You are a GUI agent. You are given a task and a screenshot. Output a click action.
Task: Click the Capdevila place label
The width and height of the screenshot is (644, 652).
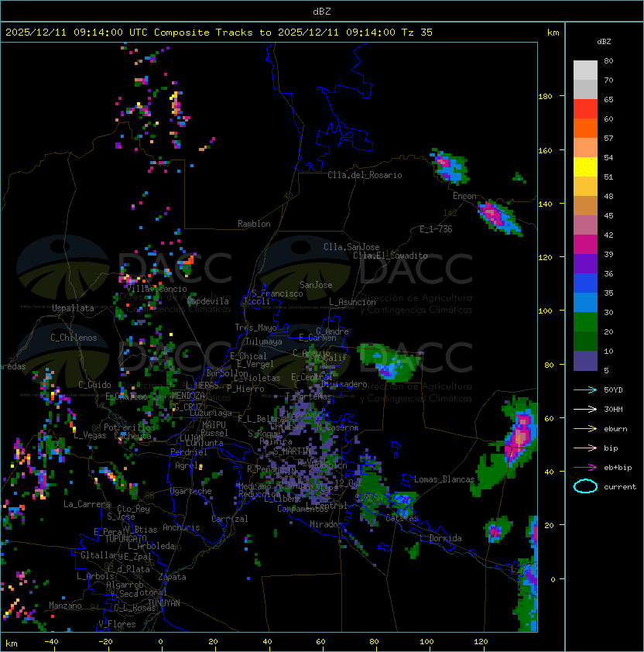click(x=208, y=301)
